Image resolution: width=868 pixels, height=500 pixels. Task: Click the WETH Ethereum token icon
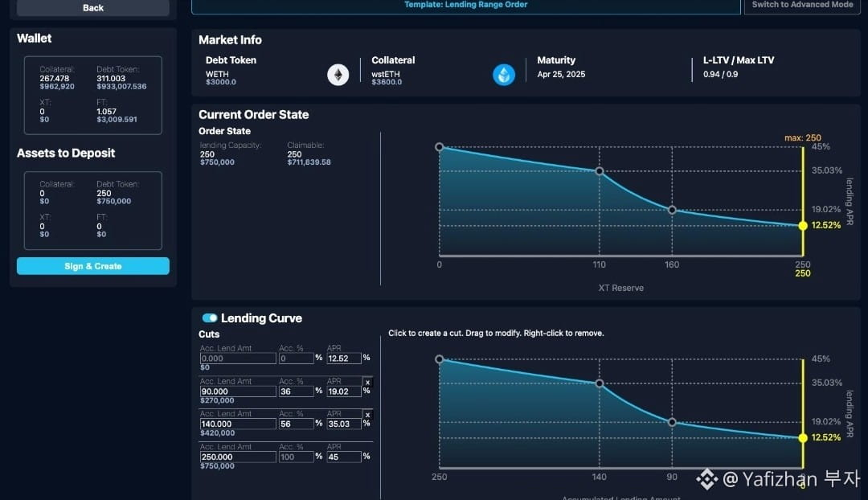[338, 74]
